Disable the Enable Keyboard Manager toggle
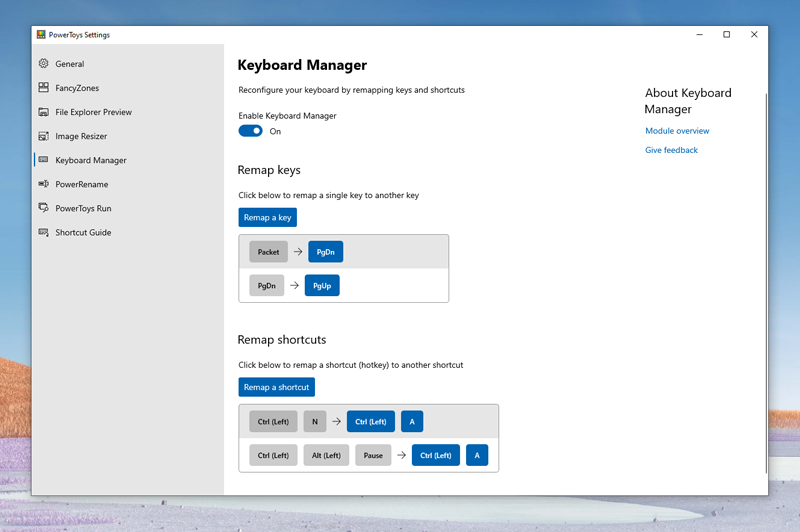This screenshot has width=800, height=532. coord(250,131)
